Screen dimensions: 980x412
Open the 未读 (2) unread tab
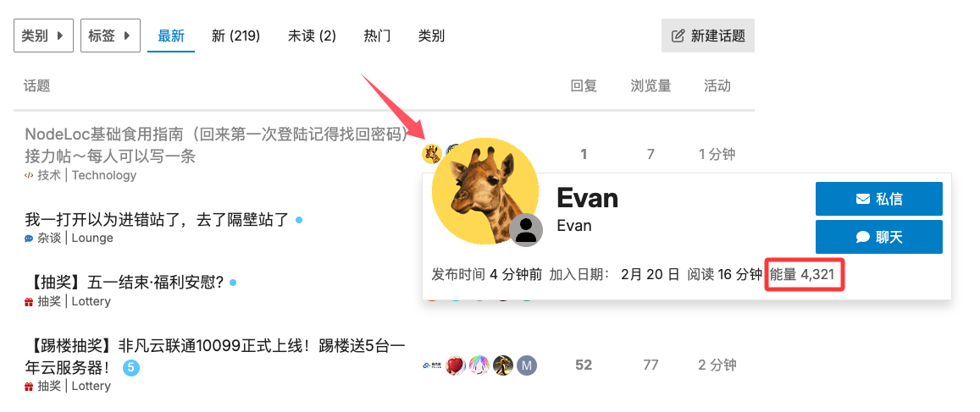pos(312,36)
